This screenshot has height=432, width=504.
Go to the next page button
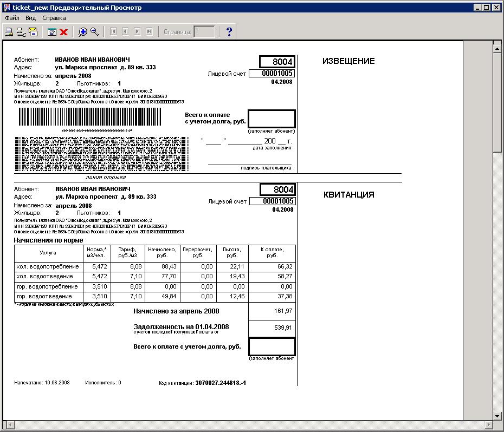(137, 32)
